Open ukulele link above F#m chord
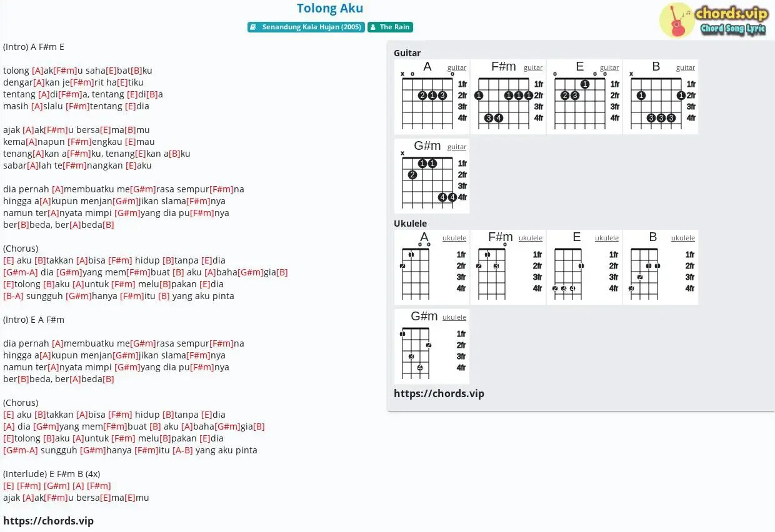 click(x=531, y=238)
